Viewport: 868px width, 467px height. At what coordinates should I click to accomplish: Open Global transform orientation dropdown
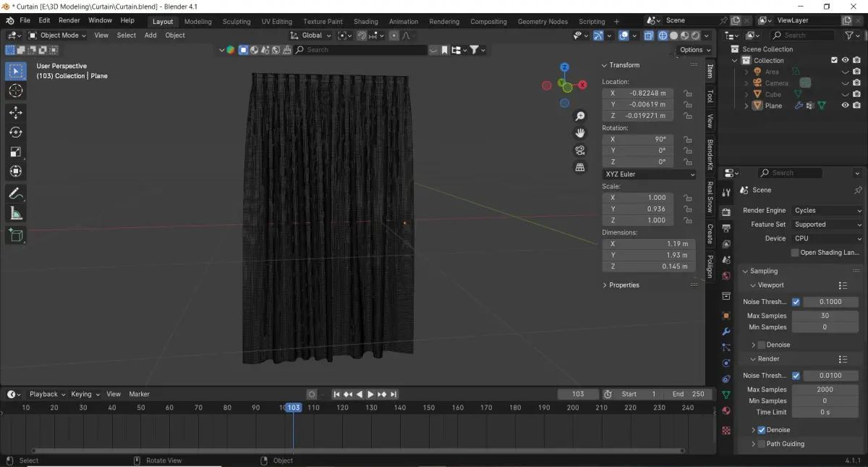tap(311, 35)
